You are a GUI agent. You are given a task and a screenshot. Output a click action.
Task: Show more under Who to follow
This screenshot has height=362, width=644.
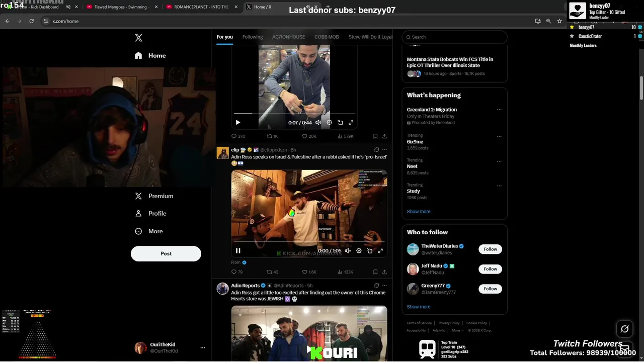(419, 307)
